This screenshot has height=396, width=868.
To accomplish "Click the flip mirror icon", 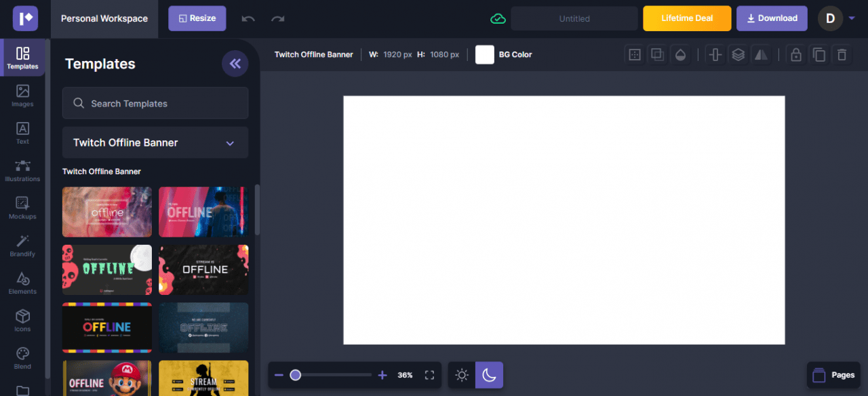I will click(761, 55).
